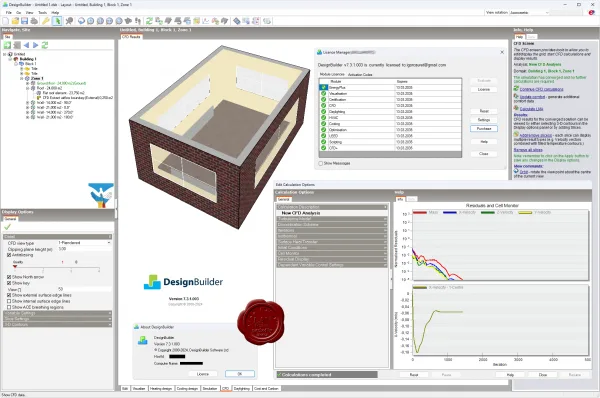600x398 pixels.
Task: Click Close in Edit Calculation Options
Action: (543, 375)
